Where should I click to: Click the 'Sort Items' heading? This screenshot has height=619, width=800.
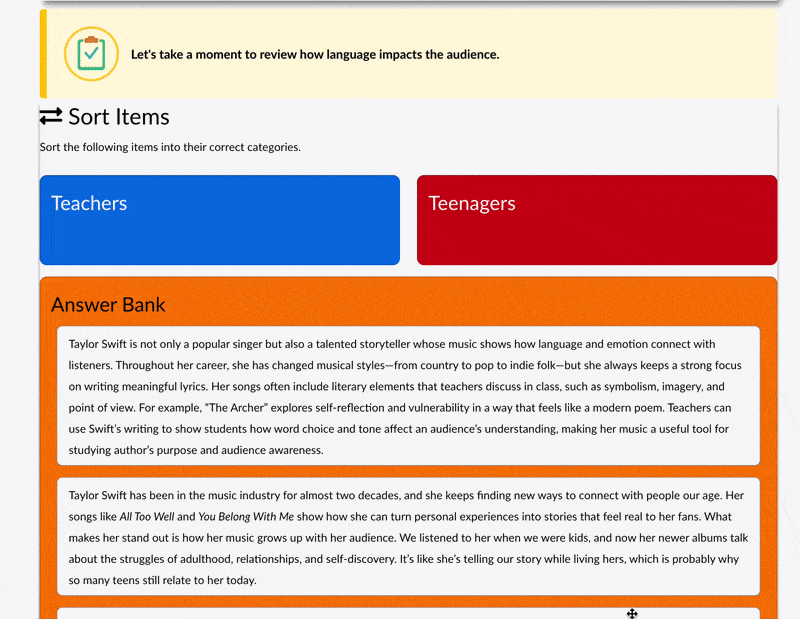pos(119,117)
